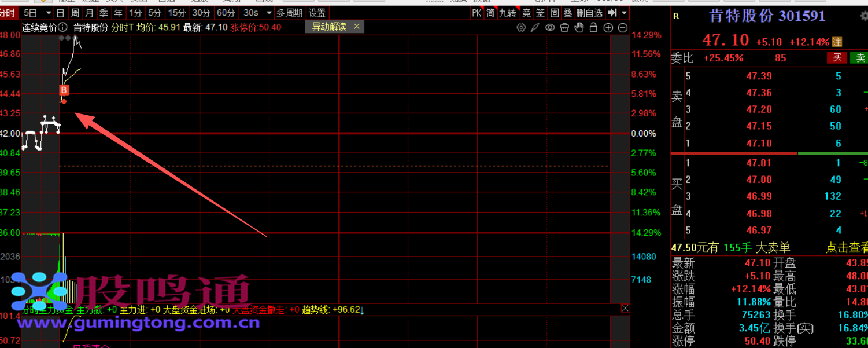Click the arrow-to-bar icon after 删自选
Screen dimensions: 868x348
point(612,13)
